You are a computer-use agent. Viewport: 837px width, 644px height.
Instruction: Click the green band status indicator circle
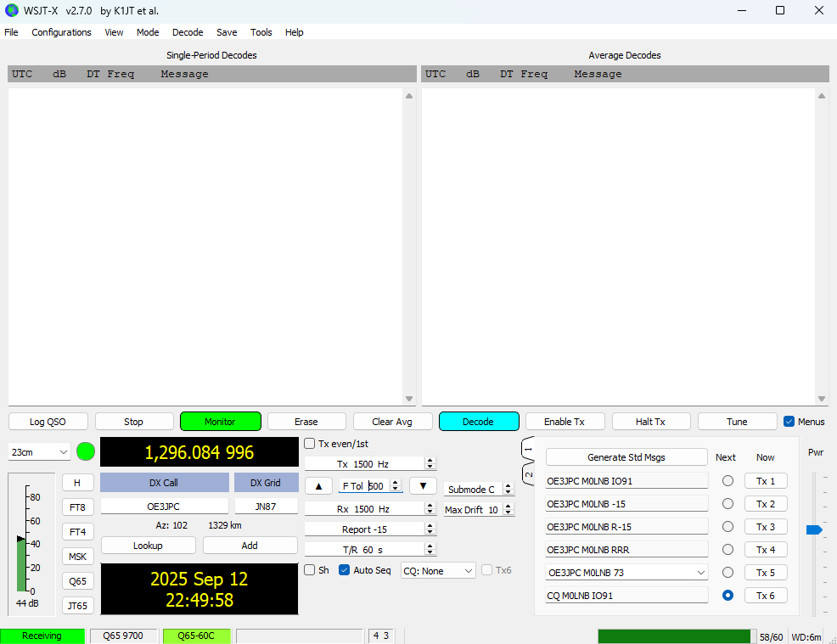coord(86,451)
